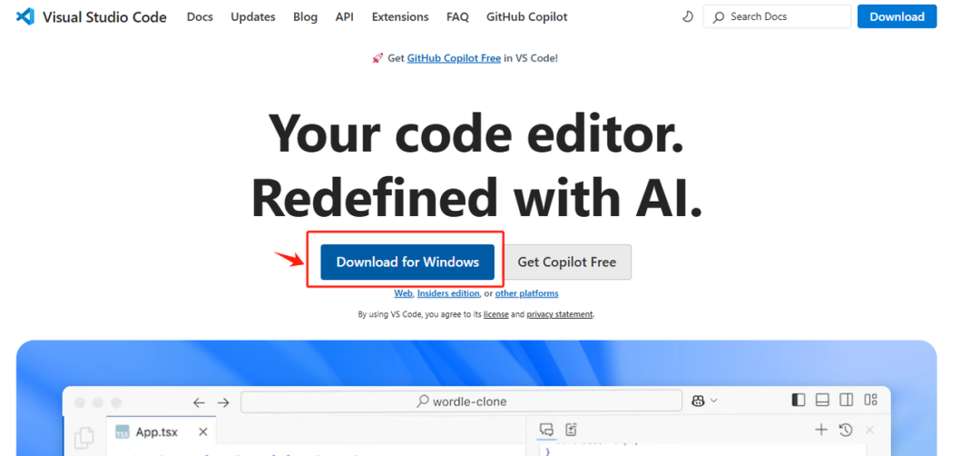Open the other platforms link
The image size is (980, 456).
pos(527,293)
